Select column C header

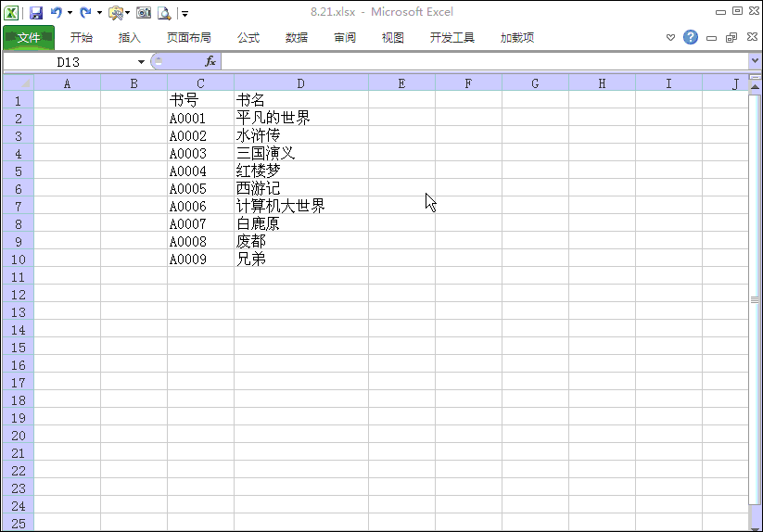(x=200, y=83)
